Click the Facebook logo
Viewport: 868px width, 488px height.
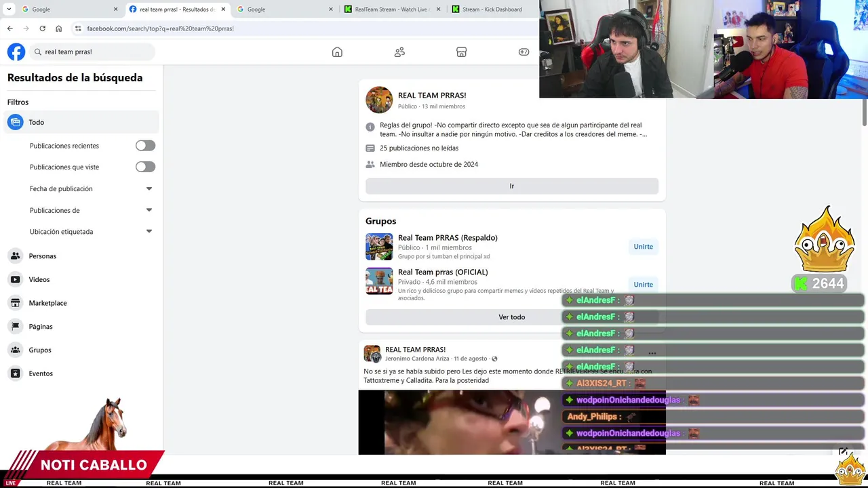[x=16, y=52]
